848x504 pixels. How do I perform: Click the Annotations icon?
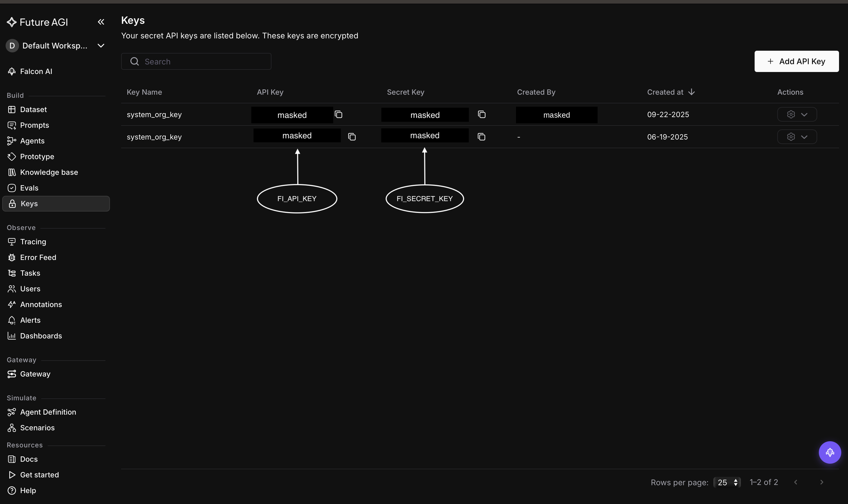point(12,304)
